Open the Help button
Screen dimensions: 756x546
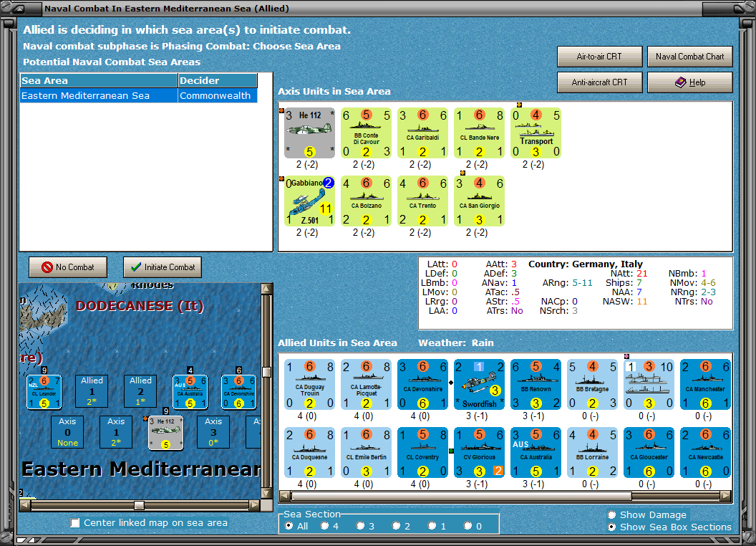(690, 82)
